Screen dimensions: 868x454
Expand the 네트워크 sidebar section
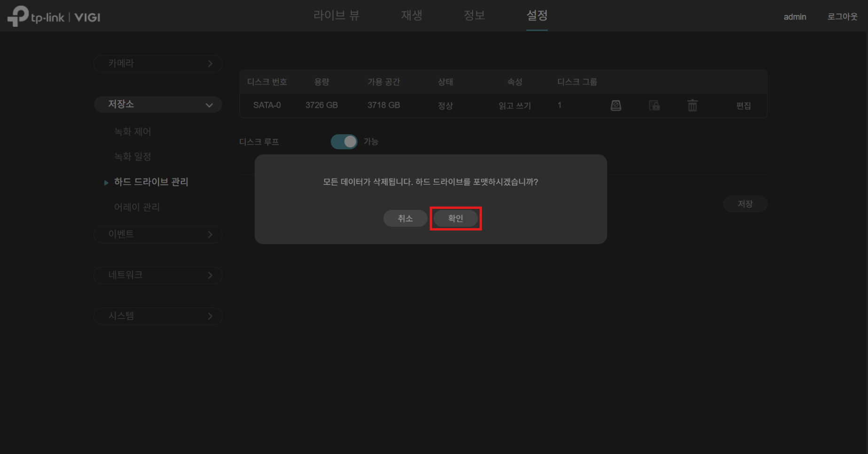click(158, 275)
